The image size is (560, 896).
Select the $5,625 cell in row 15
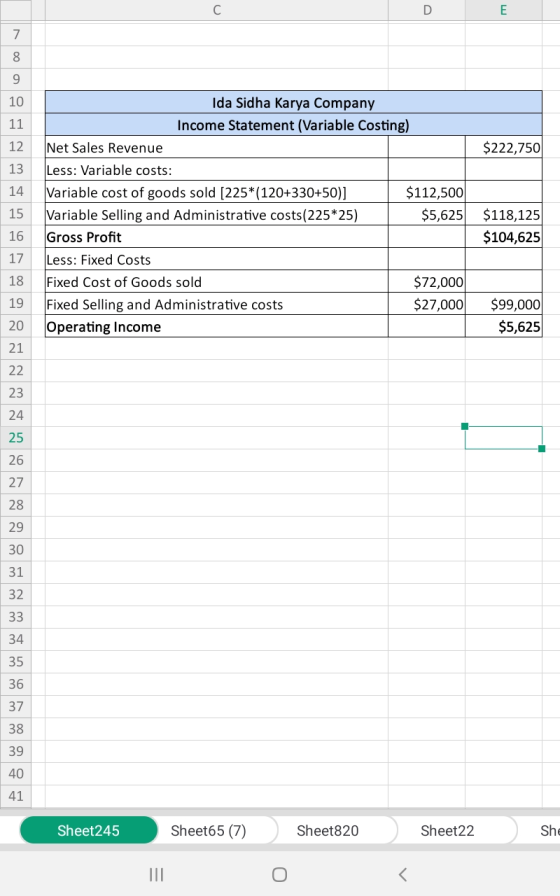427,214
